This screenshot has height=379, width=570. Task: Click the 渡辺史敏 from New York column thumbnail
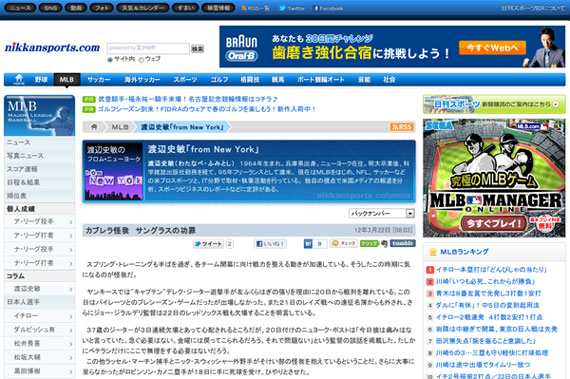coord(113,172)
